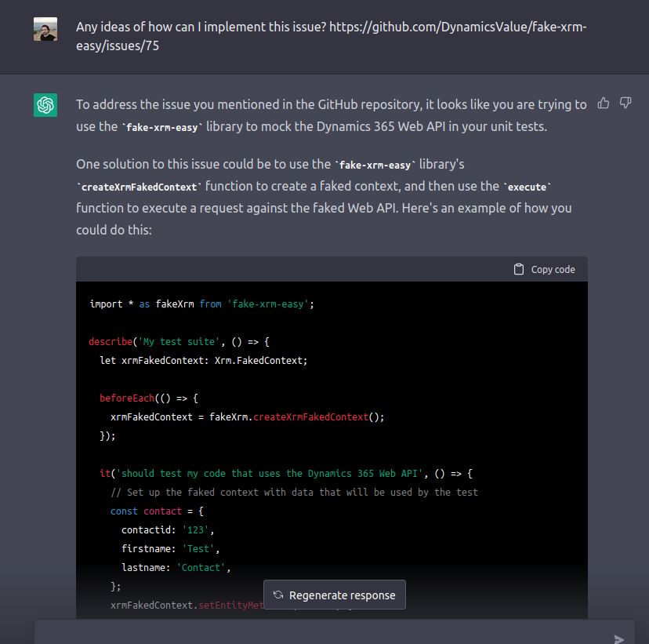This screenshot has width=649, height=644.
Task: Click the ChatGPT logo avatar
Action: point(45,105)
